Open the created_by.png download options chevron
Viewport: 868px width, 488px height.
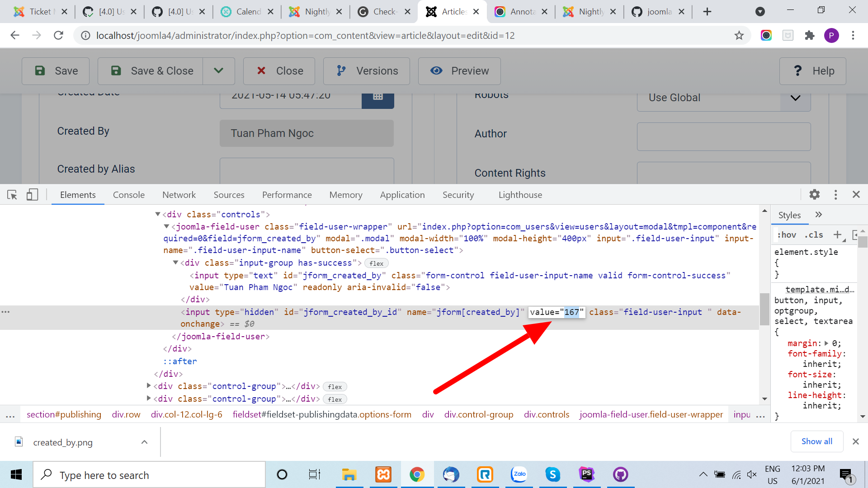click(x=144, y=442)
